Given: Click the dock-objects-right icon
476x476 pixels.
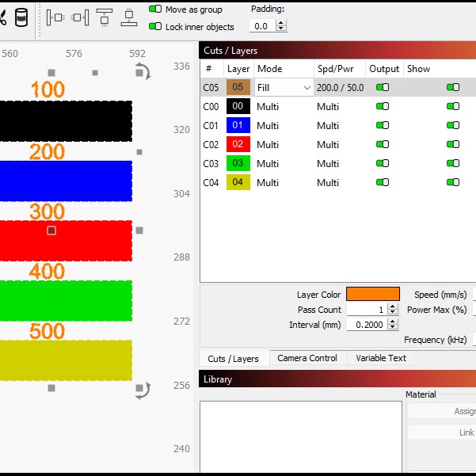Looking at the screenshot, I should click(80, 17).
